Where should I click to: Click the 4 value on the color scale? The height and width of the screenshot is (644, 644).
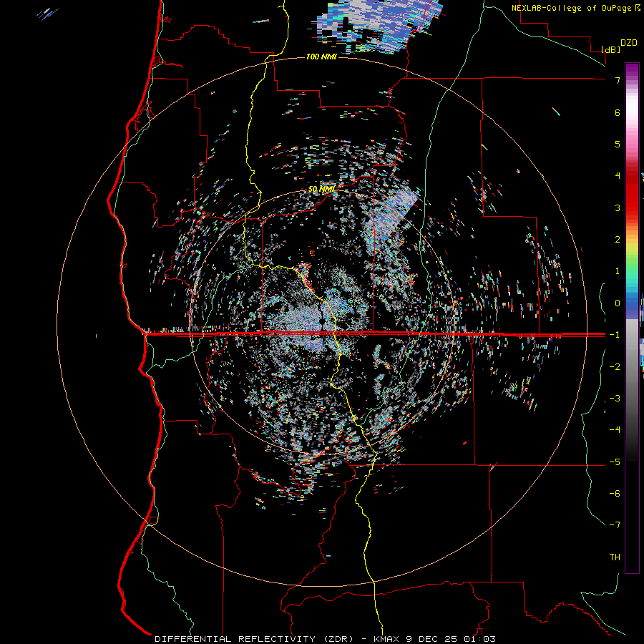(x=618, y=176)
